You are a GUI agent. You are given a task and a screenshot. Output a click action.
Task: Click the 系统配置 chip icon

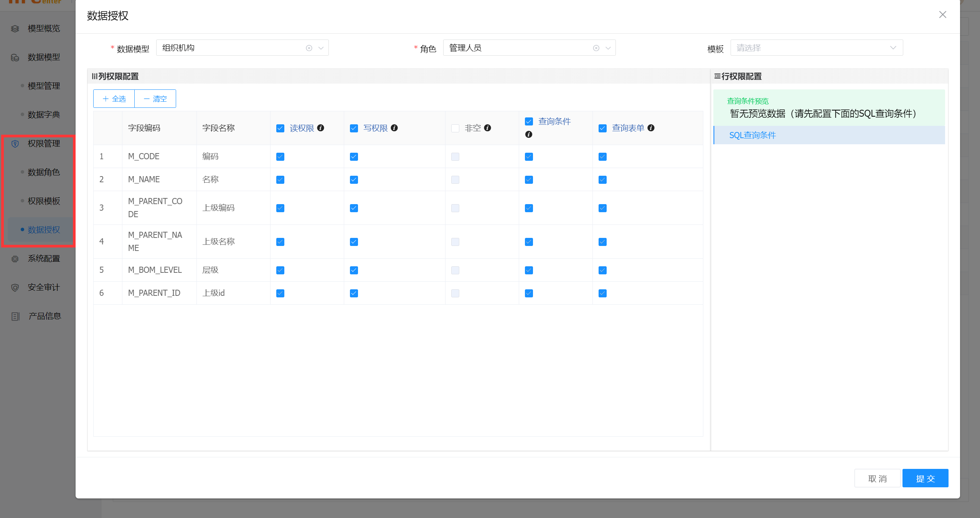(15, 259)
